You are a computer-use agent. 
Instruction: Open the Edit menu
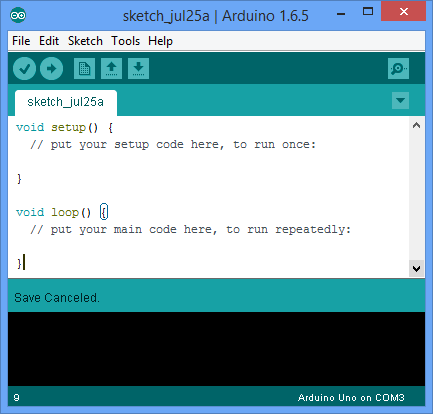tap(49, 41)
